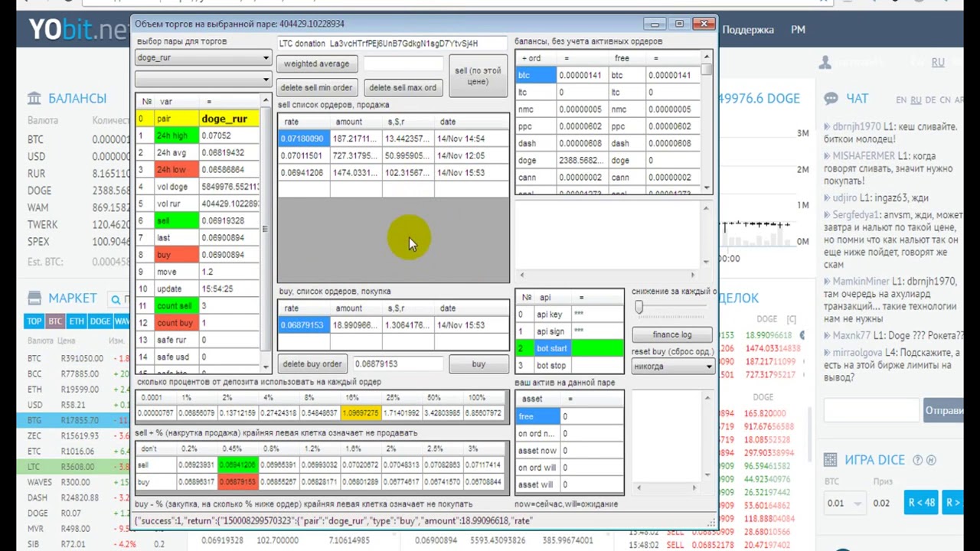Select the ETH market tab
This screenshot has height=551, width=980.
pos(77,321)
